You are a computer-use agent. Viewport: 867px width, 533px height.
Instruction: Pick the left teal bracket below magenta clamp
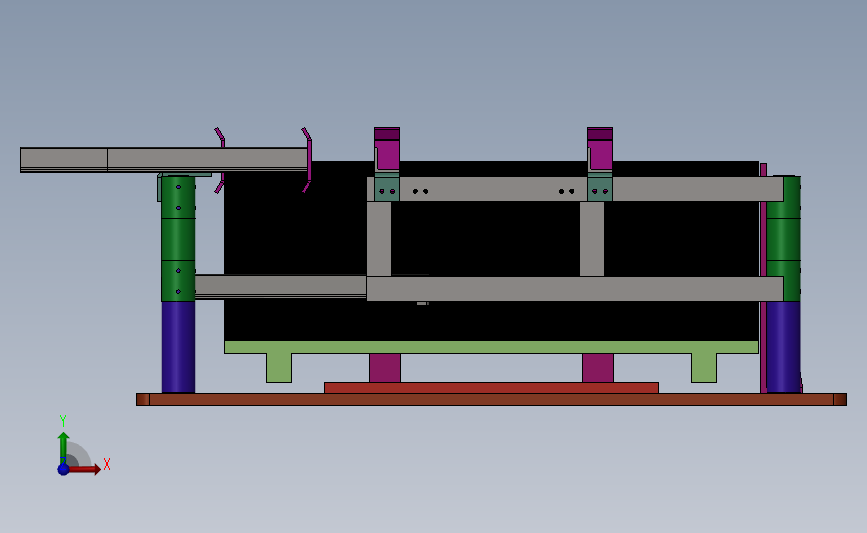[x=387, y=188]
